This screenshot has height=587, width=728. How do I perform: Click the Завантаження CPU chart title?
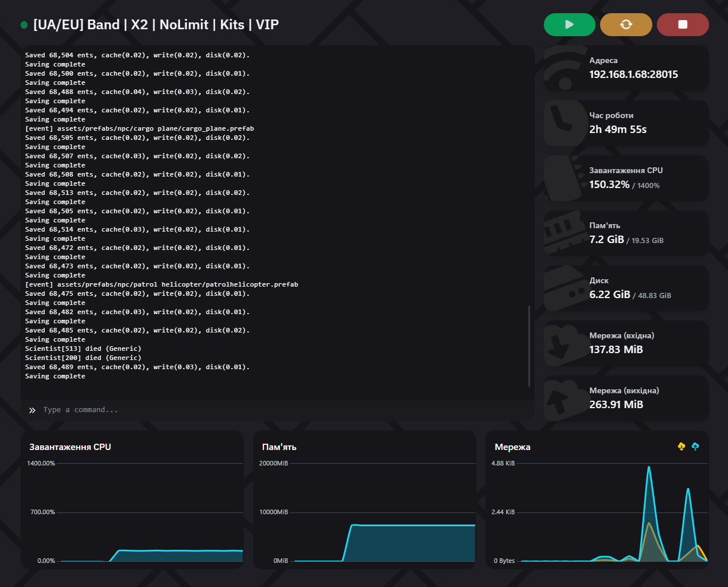70,447
